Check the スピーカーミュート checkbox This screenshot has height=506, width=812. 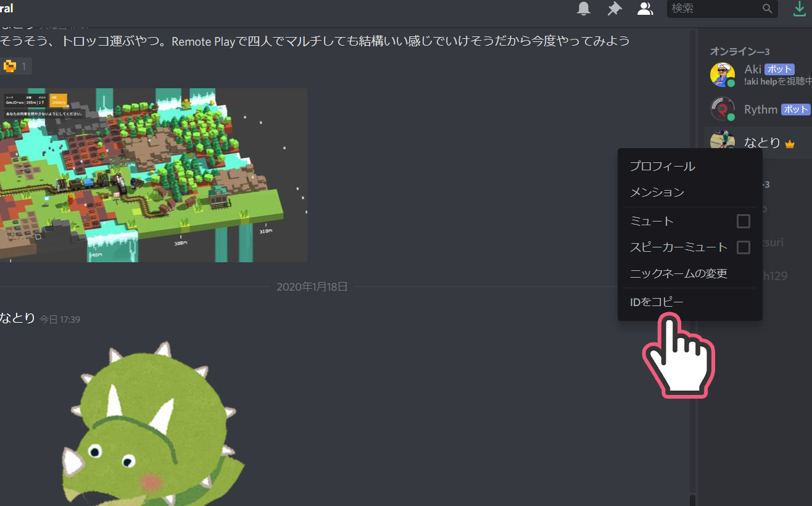744,247
